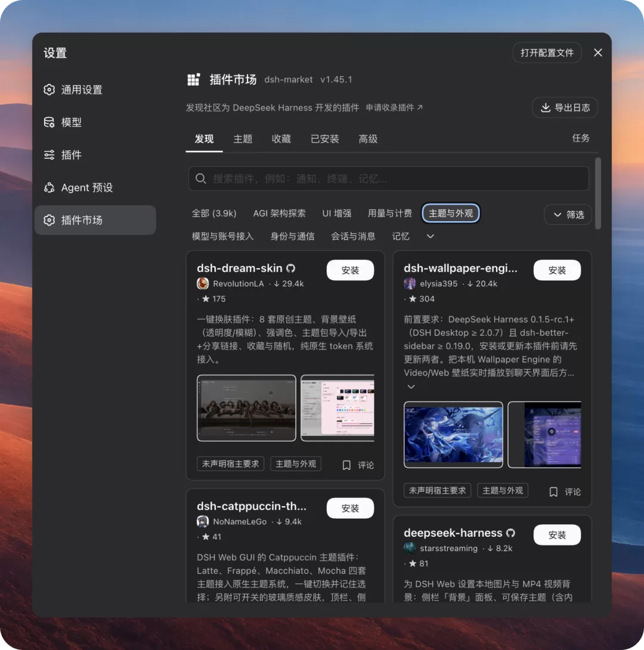Click the Agent 预设 icon in sidebar
Image resolution: width=644 pixels, height=650 pixels.
pos(49,187)
